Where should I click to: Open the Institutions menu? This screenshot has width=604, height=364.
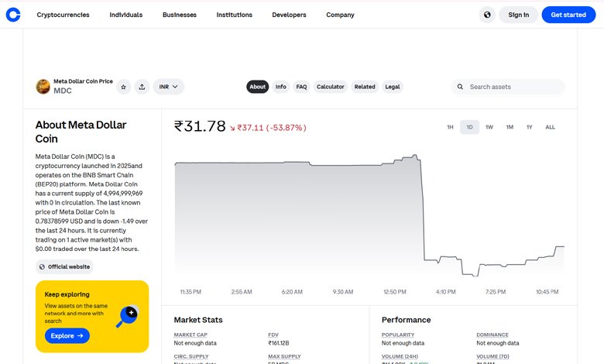pyautogui.click(x=234, y=15)
